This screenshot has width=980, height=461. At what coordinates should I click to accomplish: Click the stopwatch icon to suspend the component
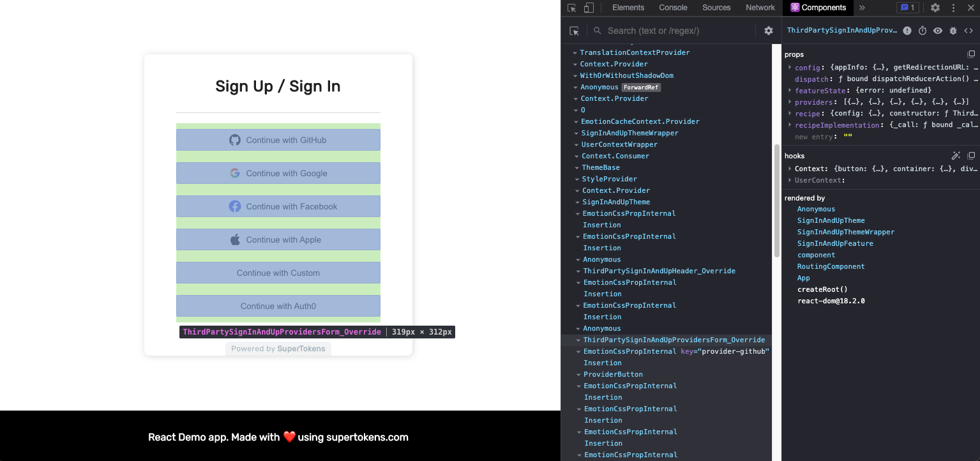click(x=922, y=30)
